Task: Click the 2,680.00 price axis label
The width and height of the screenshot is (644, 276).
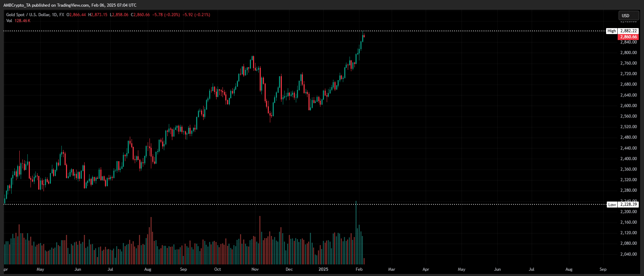Action: click(628, 84)
